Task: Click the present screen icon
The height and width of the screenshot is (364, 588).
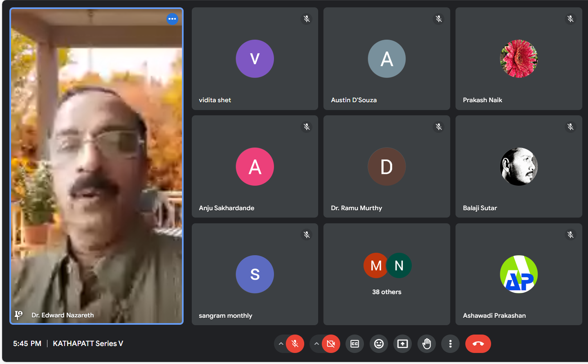Action: point(402,344)
